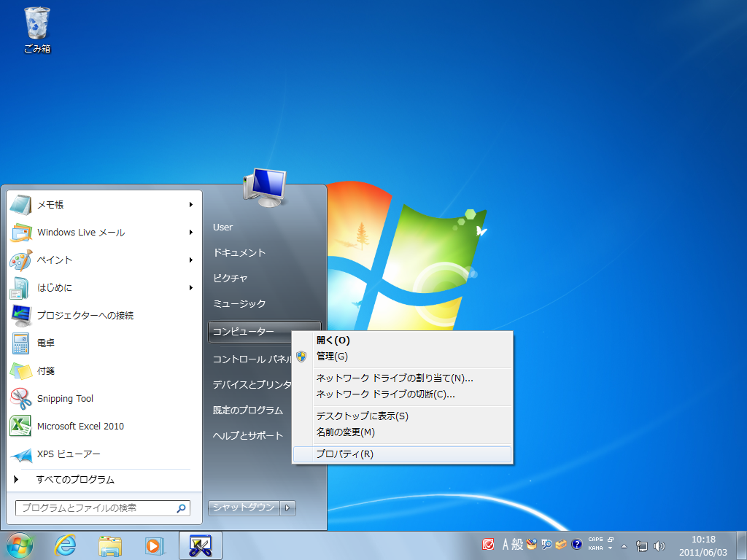
Task: Open the Recycle Bin (ごみ箱) desktop icon
Action: [x=36, y=29]
